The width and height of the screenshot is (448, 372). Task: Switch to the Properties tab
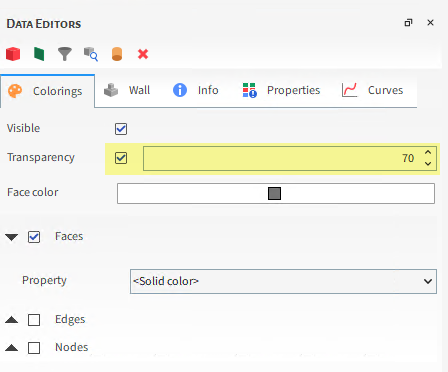(x=281, y=90)
